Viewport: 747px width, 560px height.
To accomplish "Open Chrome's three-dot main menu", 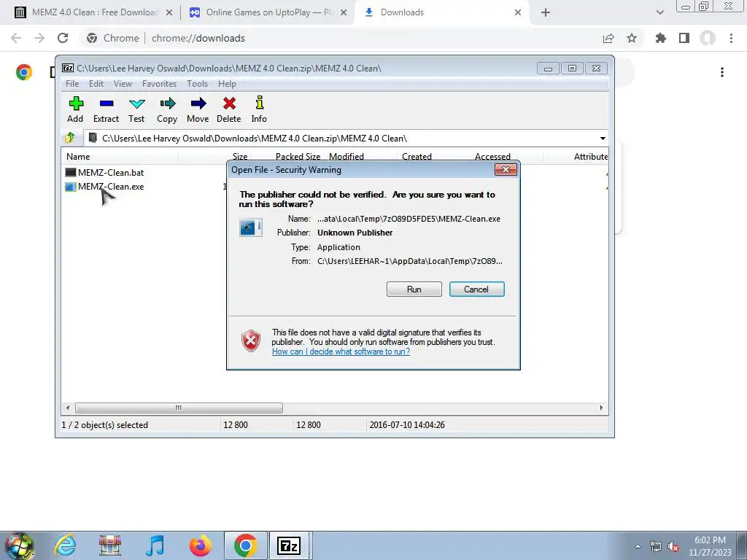I will pyautogui.click(x=731, y=38).
